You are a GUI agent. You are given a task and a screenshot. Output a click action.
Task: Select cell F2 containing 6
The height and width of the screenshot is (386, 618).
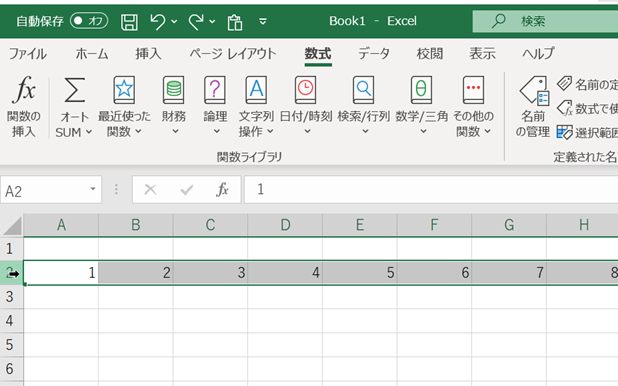coord(434,273)
